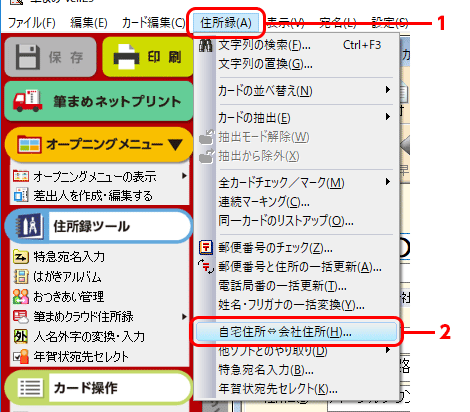Click 差出人を作成・編集する
The height and width of the screenshot is (412, 470).
click(x=93, y=196)
